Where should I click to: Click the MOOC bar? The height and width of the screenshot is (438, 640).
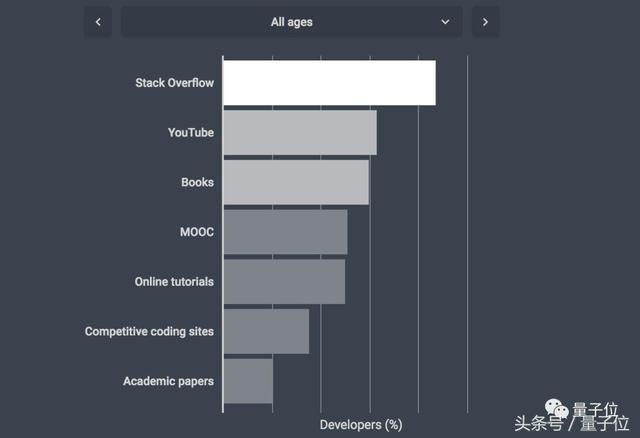click(285, 232)
